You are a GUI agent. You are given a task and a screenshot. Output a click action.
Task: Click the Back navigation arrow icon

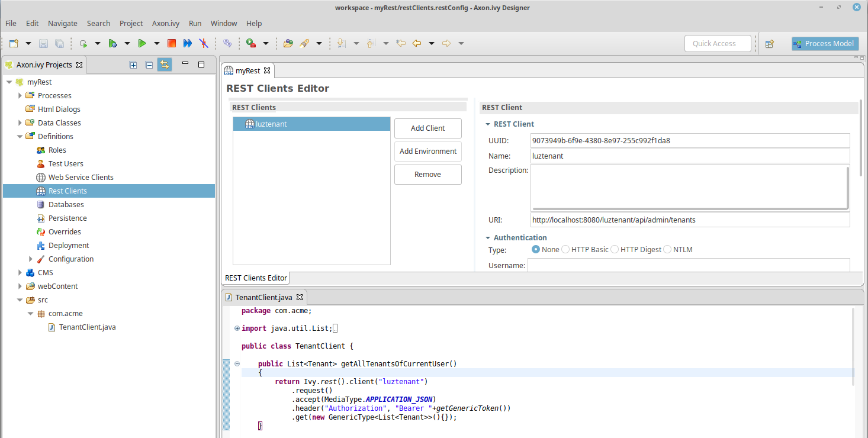(x=417, y=43)
